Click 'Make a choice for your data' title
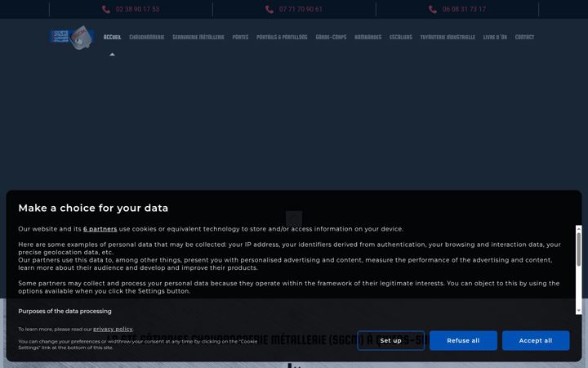Screen dimensions: 588x368 [x=93, y=208]
